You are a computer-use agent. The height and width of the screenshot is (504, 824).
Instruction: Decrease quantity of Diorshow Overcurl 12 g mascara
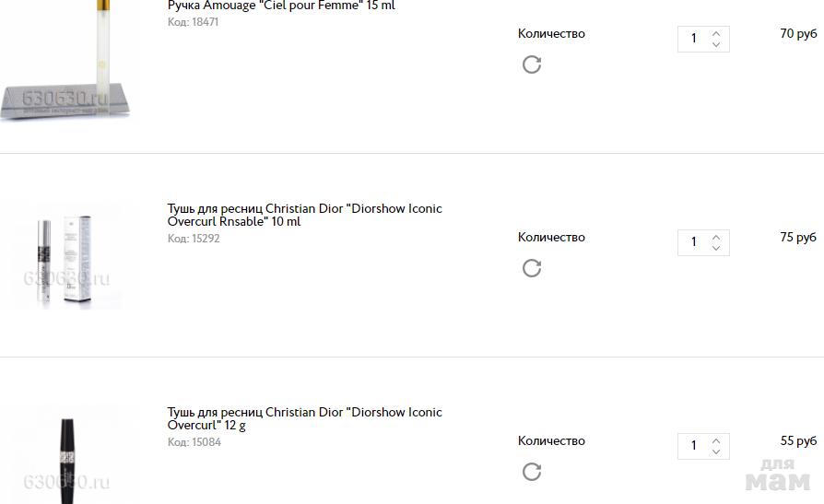click(716, 451)
